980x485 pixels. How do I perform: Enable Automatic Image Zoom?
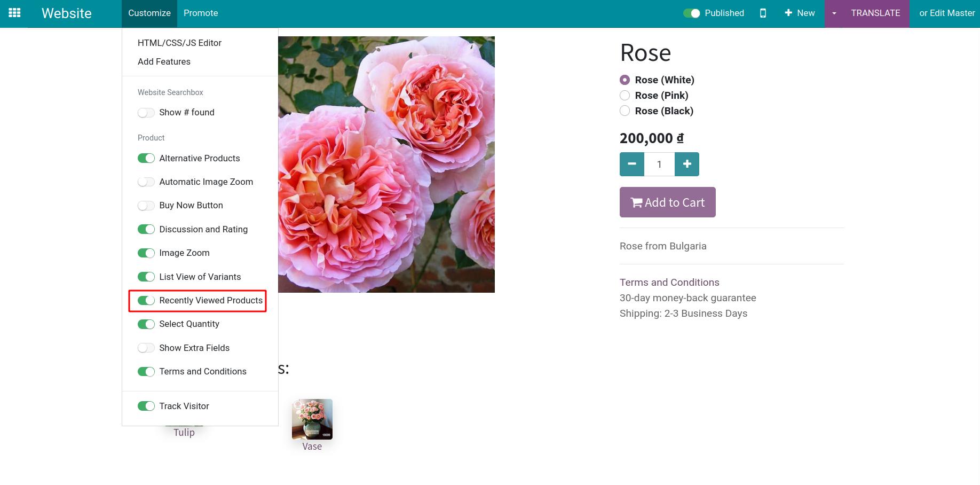pos(146,182)
